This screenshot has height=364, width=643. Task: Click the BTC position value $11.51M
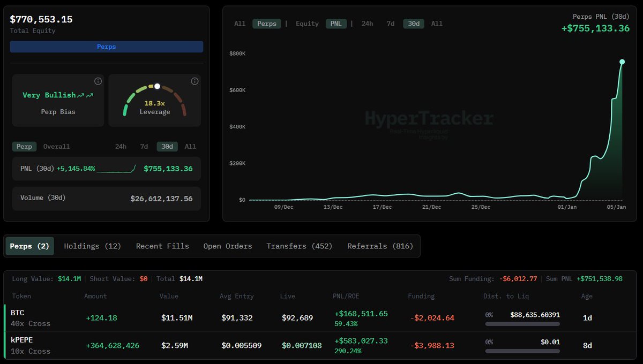click(x=177, y=318)
